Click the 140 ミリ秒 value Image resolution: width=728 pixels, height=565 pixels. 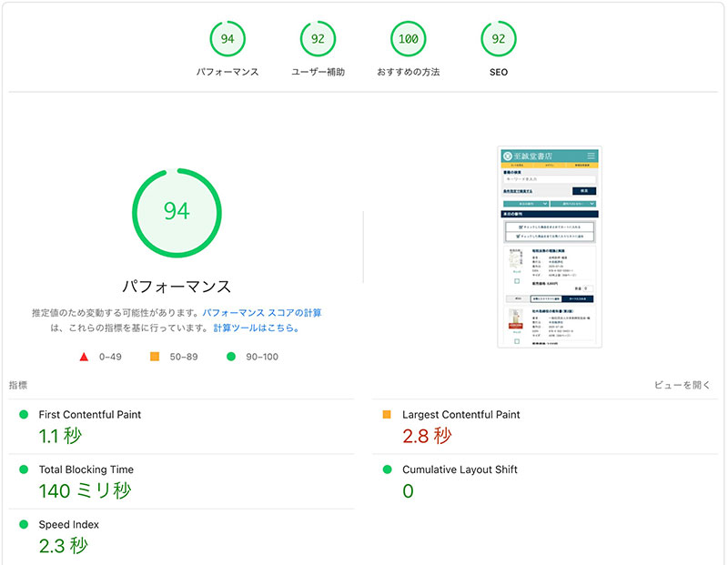(x=85, y=490)
